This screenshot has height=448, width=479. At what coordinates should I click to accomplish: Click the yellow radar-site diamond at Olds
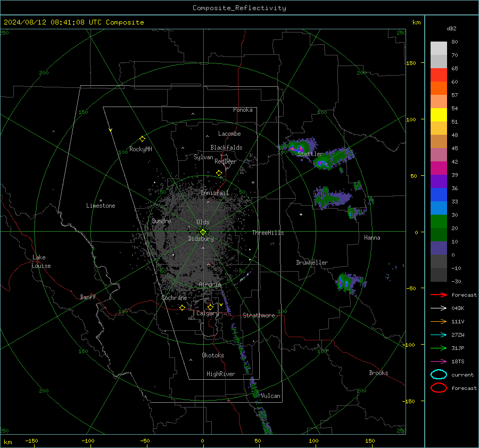point(203,232)
